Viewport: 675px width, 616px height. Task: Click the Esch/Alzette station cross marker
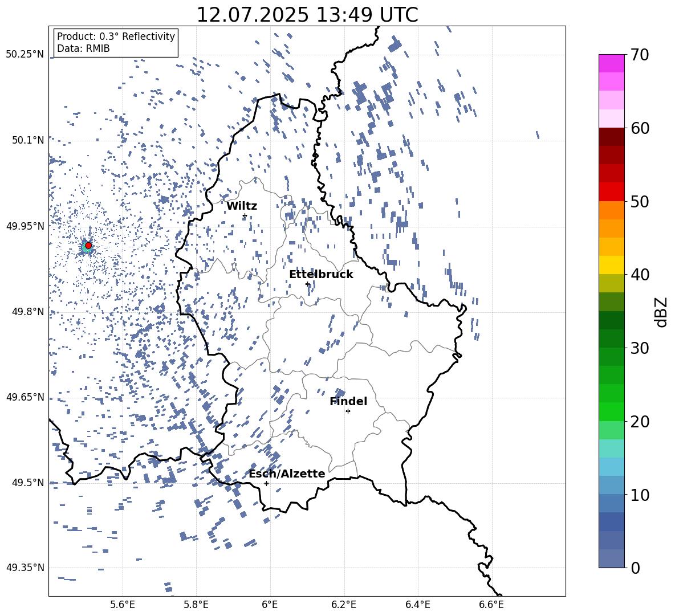click(x=266, y=483)
